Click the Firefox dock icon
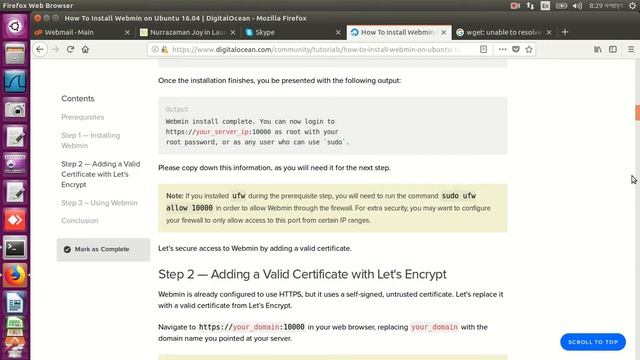 (x=15, y=275)
